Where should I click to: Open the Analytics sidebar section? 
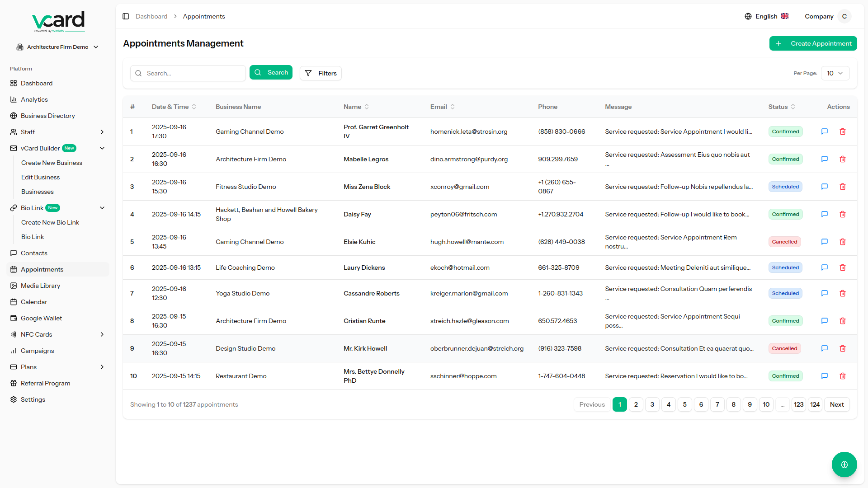tap(34, 99)
